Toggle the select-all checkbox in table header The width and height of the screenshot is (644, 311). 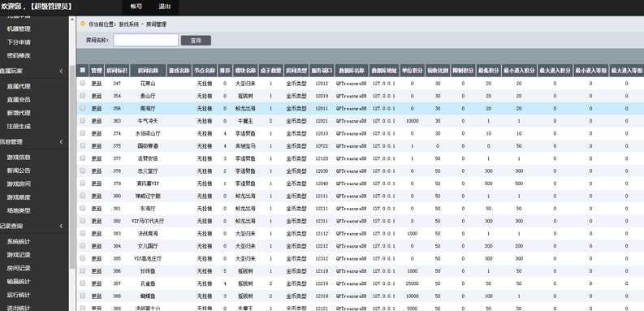[83, 71]
